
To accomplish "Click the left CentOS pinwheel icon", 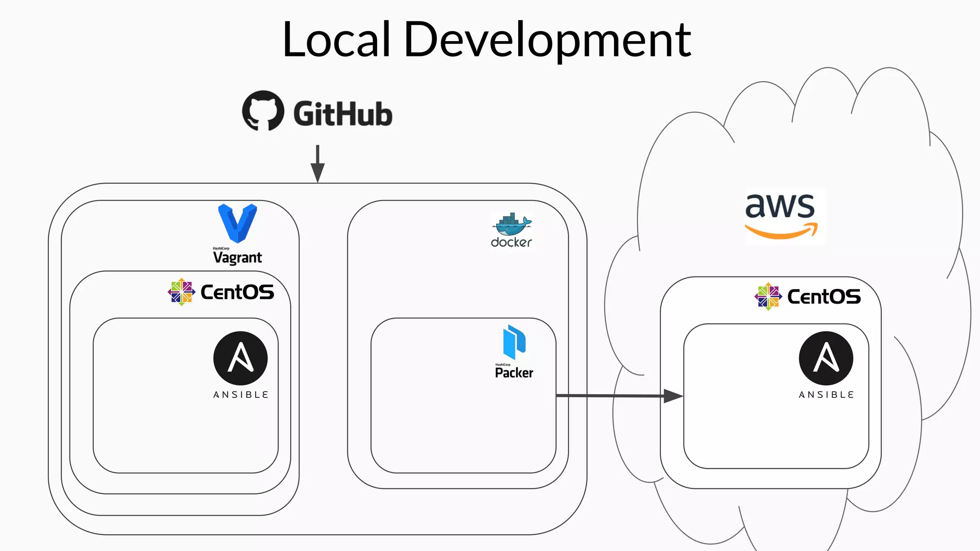I will coord(181,292).
